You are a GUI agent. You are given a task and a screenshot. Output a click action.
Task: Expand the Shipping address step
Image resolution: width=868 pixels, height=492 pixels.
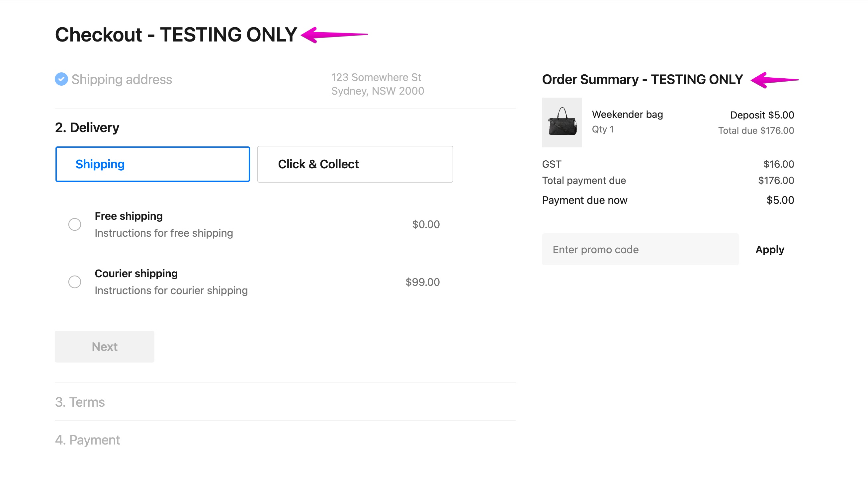[x=122, y=79]
